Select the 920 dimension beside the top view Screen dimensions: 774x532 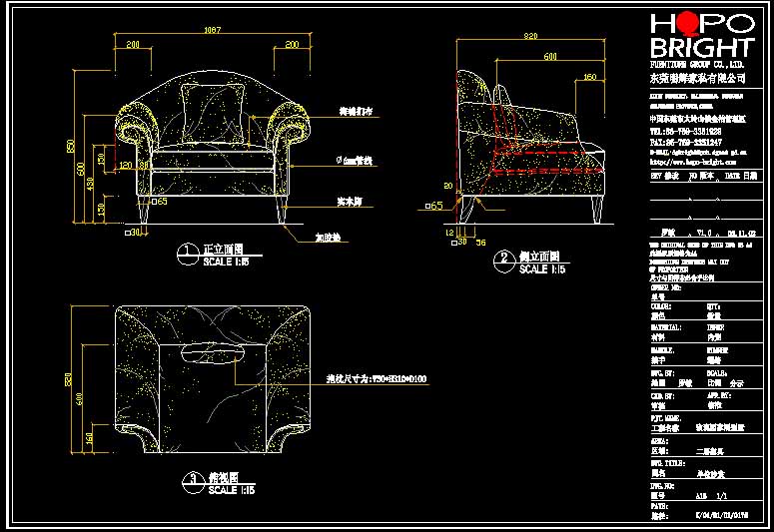[x=69, y=379]
